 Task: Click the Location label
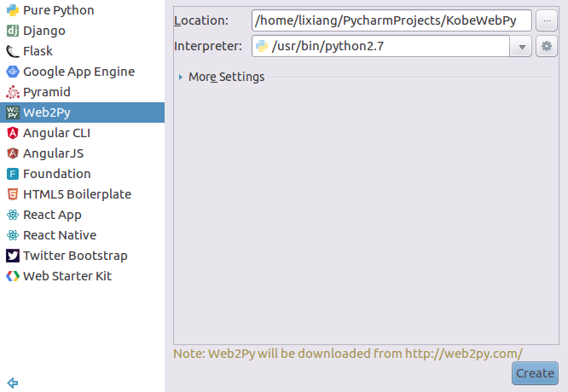pos(201,20)
